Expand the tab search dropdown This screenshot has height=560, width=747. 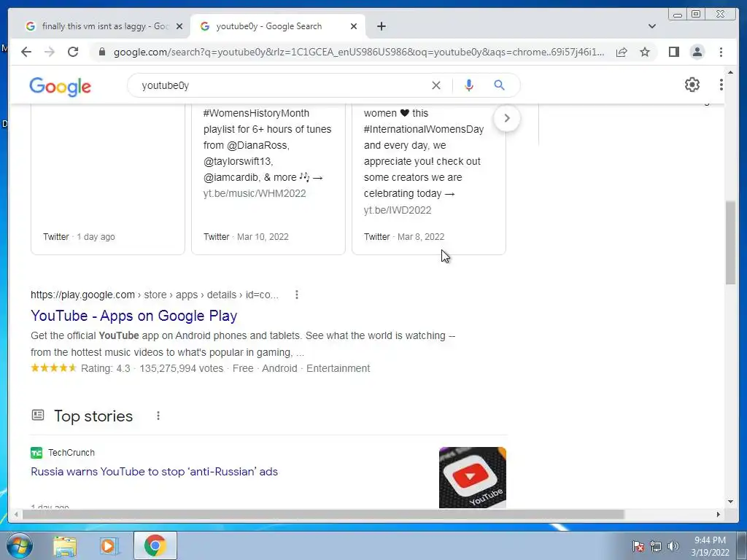tap(651, 26)
